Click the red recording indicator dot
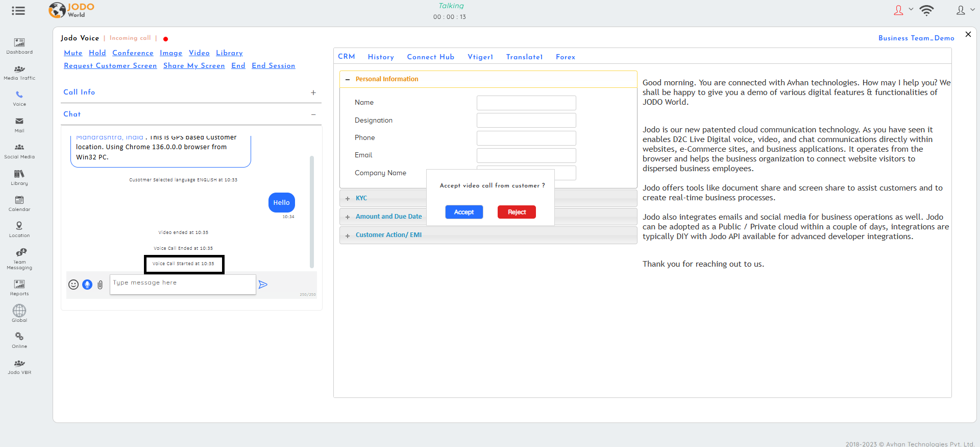The width and height of the screenshot is (980, 447). point(165,39)
